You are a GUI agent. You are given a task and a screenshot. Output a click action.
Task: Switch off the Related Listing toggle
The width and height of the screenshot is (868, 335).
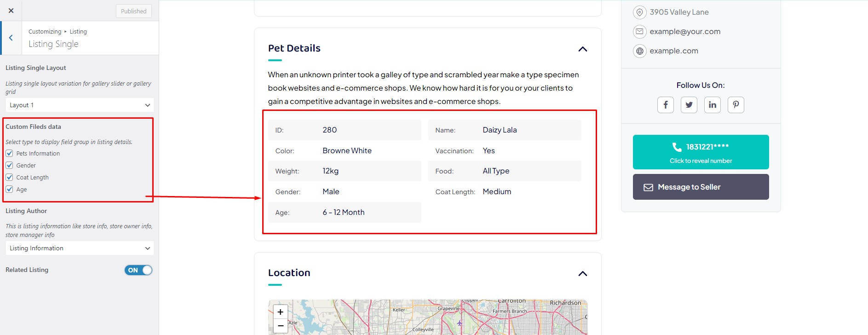138,270
